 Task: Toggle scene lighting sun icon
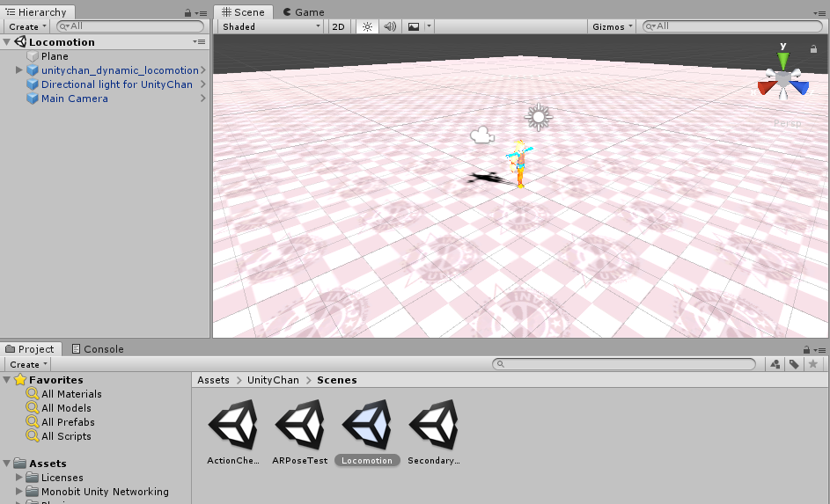(367, 26)
